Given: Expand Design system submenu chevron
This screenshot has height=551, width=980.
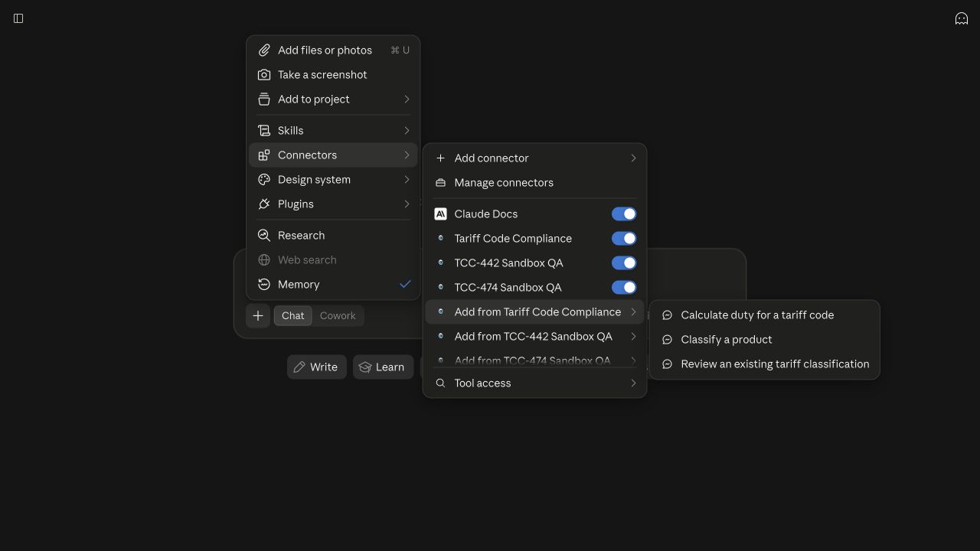Looking at the screenshot, I should [x=407, y=180].
